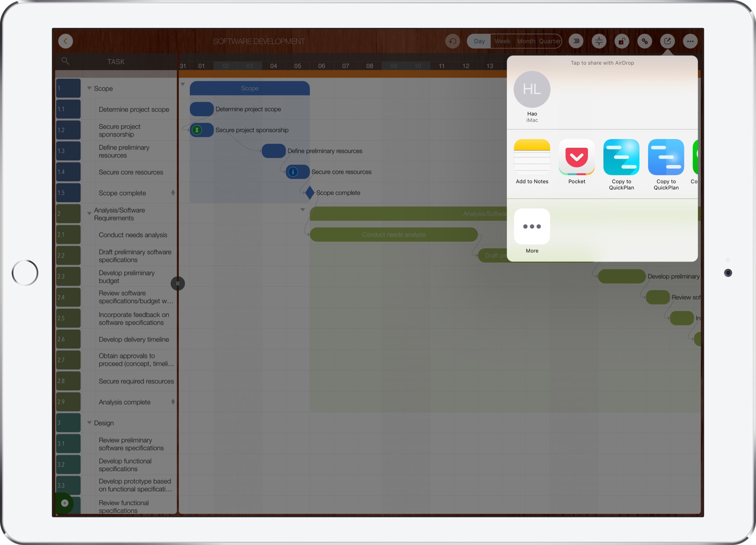
Task: Tap the back arrow button
Action: (66, 41)
